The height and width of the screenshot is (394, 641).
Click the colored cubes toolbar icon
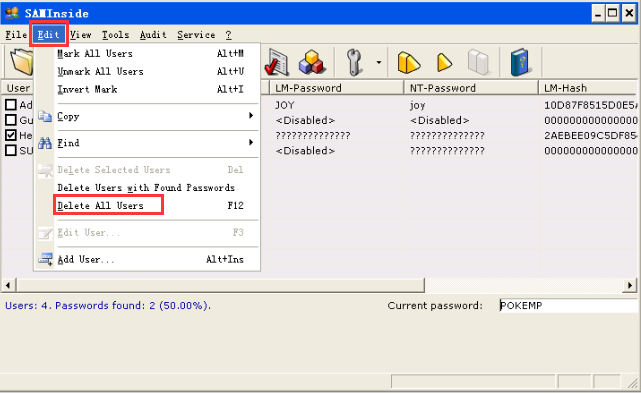point(311,62)
